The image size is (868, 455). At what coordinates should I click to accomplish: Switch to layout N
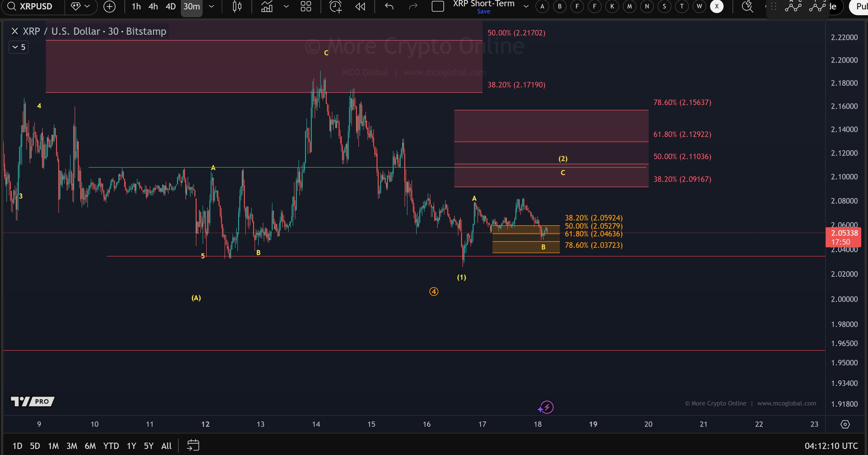(647, 6)
